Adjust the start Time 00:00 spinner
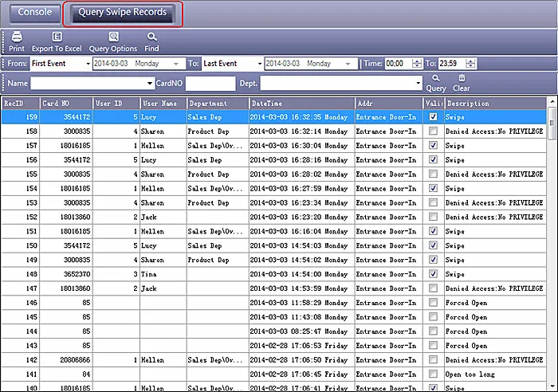 coord(417,64)
